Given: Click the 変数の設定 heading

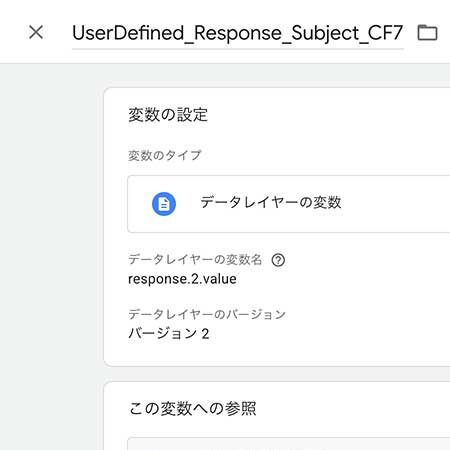Looking at the screenshot, I should (x=168, y=115).
